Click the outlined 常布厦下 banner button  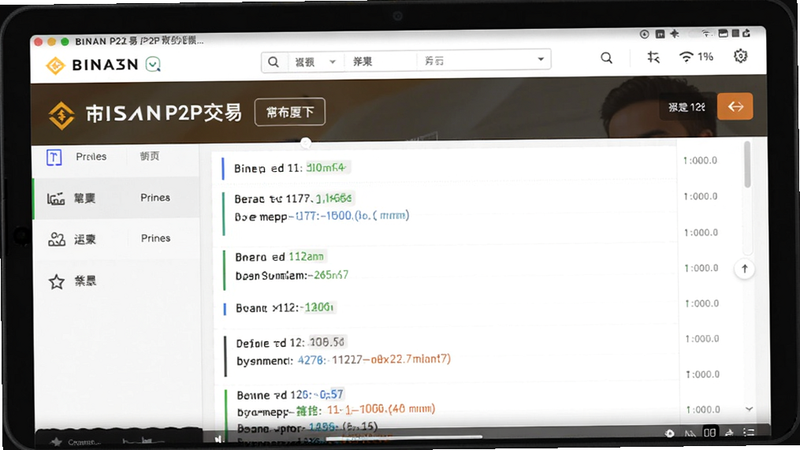(290, 112)
